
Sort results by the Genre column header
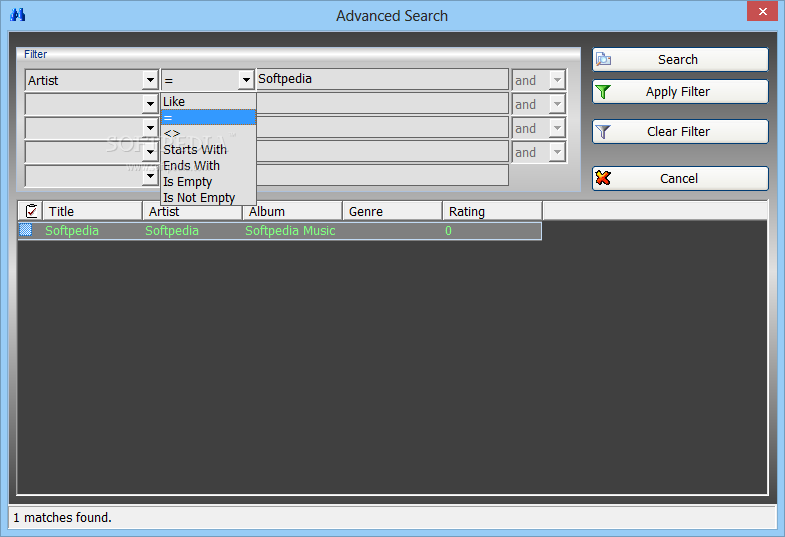(x=393, y=211)
